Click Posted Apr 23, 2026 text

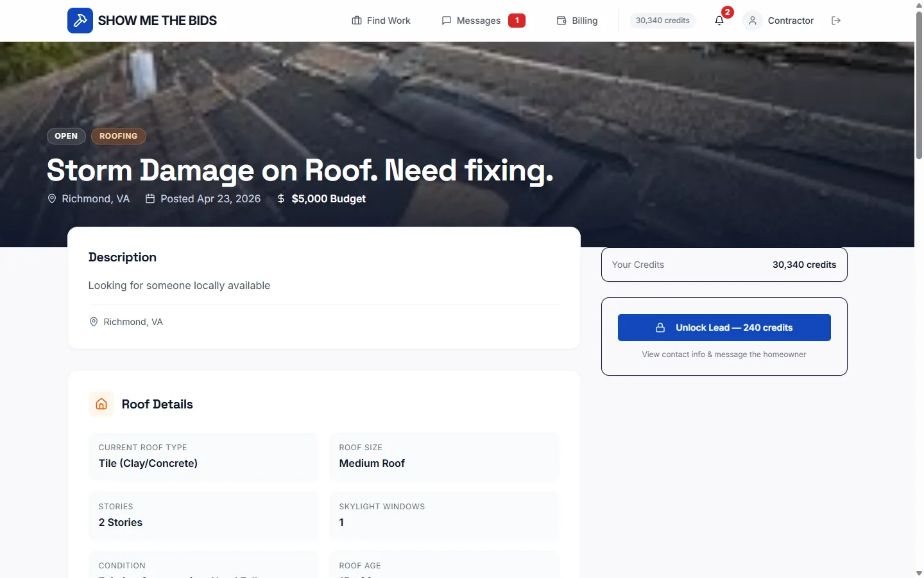pos(210,199)
